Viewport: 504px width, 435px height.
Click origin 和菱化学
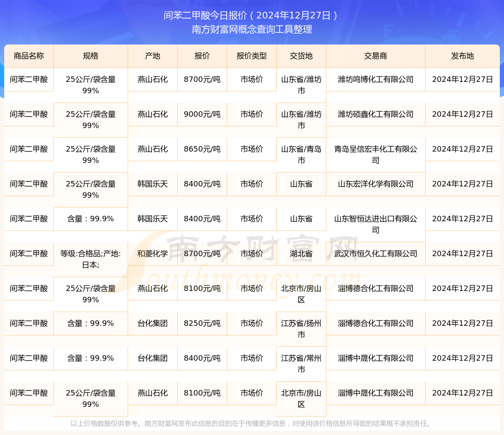[152, 254]
